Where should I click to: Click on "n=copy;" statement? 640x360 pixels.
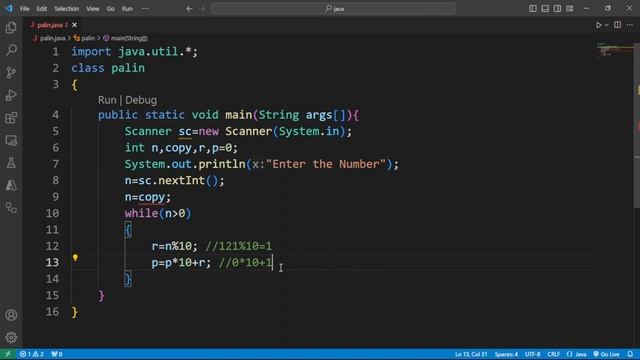148,197
